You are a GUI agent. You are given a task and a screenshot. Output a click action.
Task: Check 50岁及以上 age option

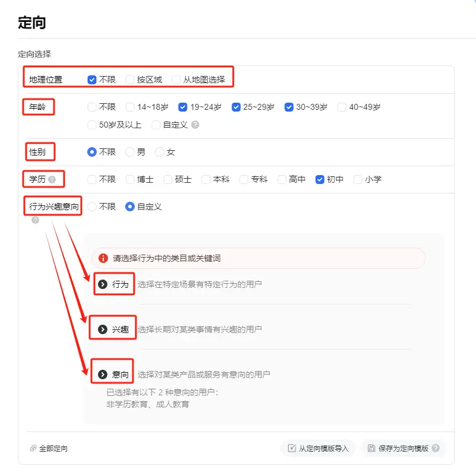coord(92,125)
